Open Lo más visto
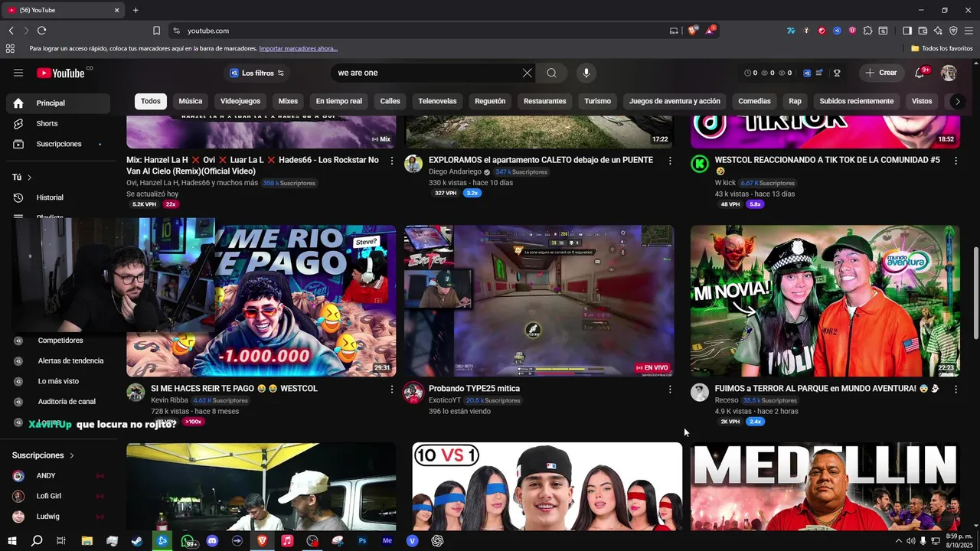The image size is (980, 551). point(58,381)
